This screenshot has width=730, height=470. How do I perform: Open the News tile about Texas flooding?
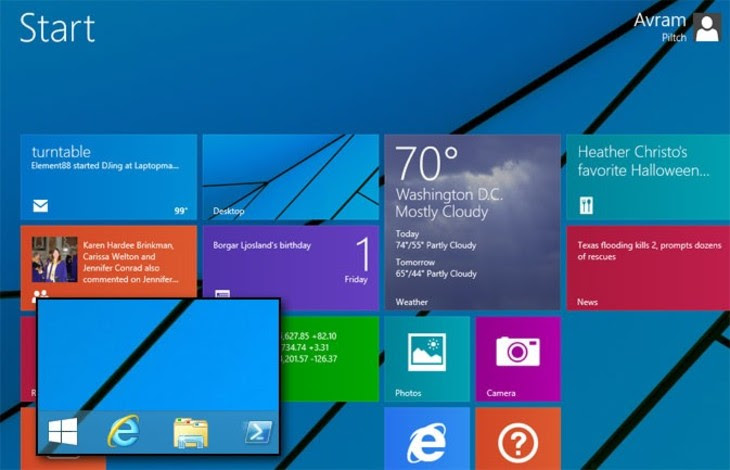(648, 267)
